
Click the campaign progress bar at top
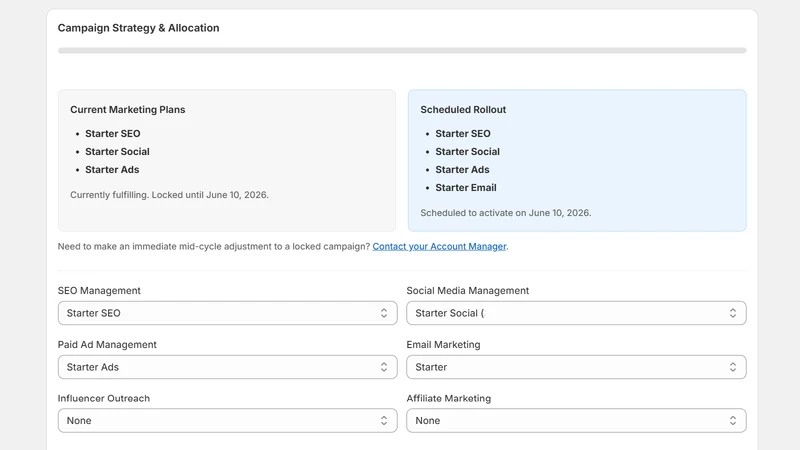[402, 51]
